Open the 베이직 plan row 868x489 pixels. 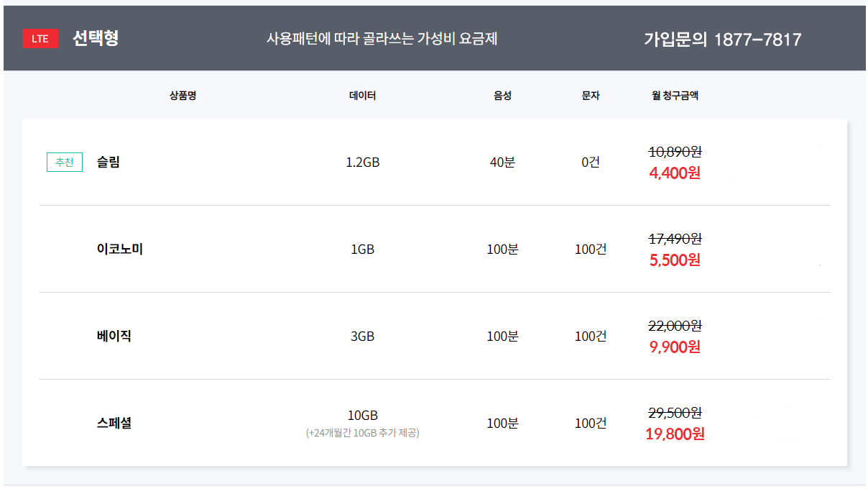pos(114,336)
